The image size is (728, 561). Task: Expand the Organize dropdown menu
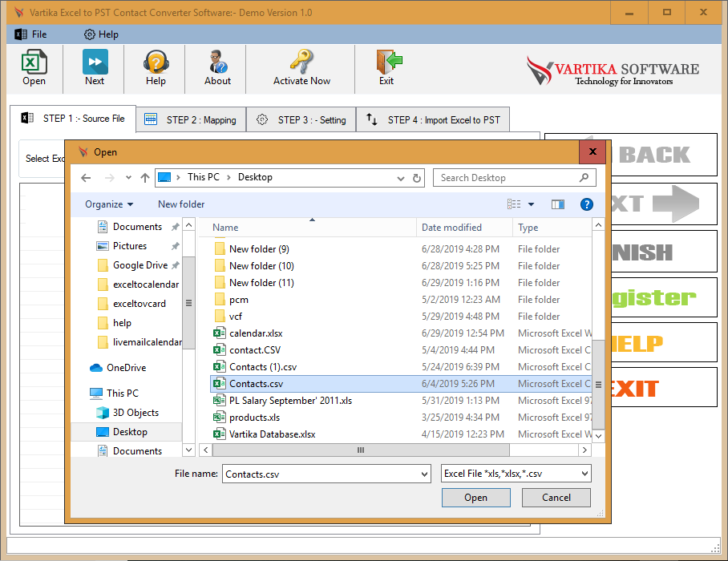click(109, 204)
